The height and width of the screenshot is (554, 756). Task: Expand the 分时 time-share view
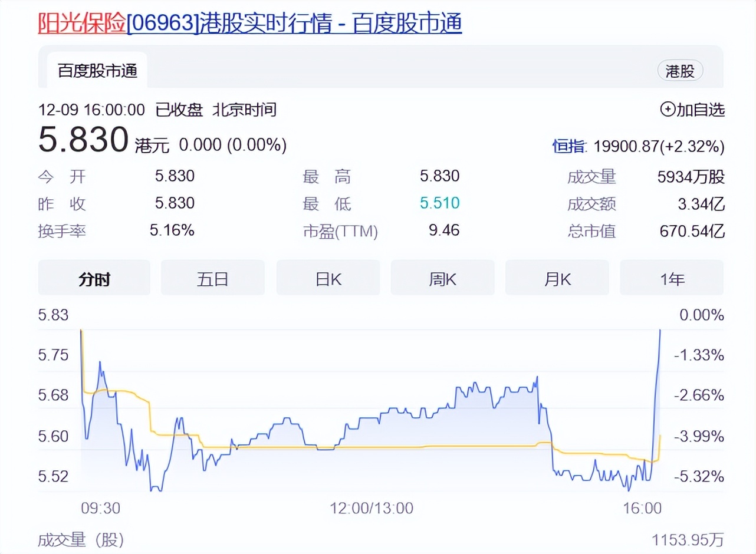coord(94,278)
